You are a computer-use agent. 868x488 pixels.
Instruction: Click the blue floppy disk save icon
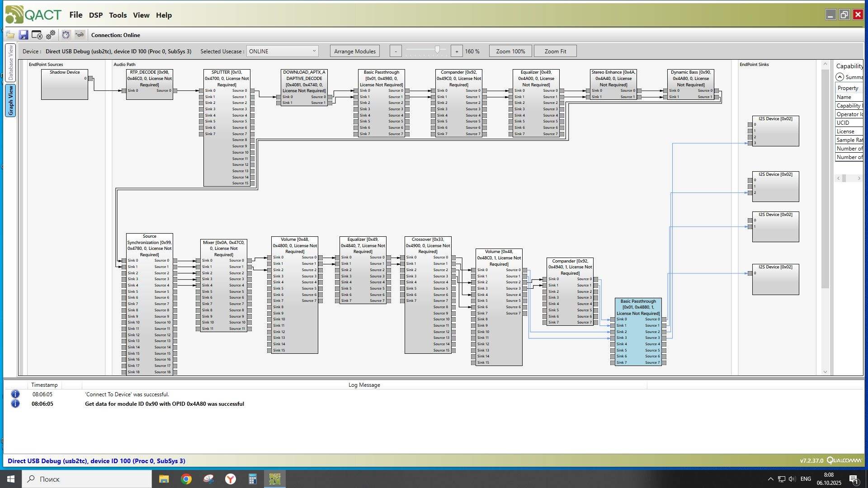tap(24, 35)
